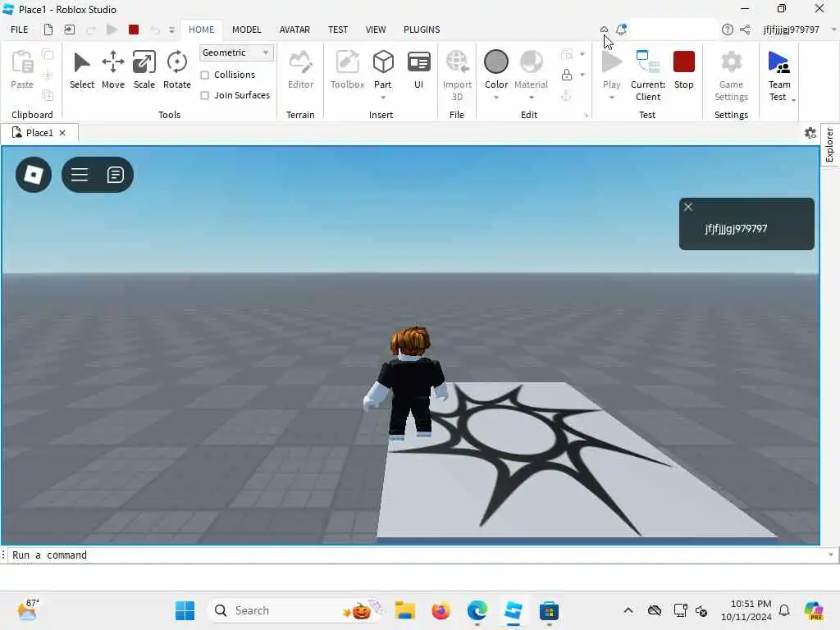This screenshot has height=630, width=840.
Task: Choose the Scale tool
Action: (144, 71)
